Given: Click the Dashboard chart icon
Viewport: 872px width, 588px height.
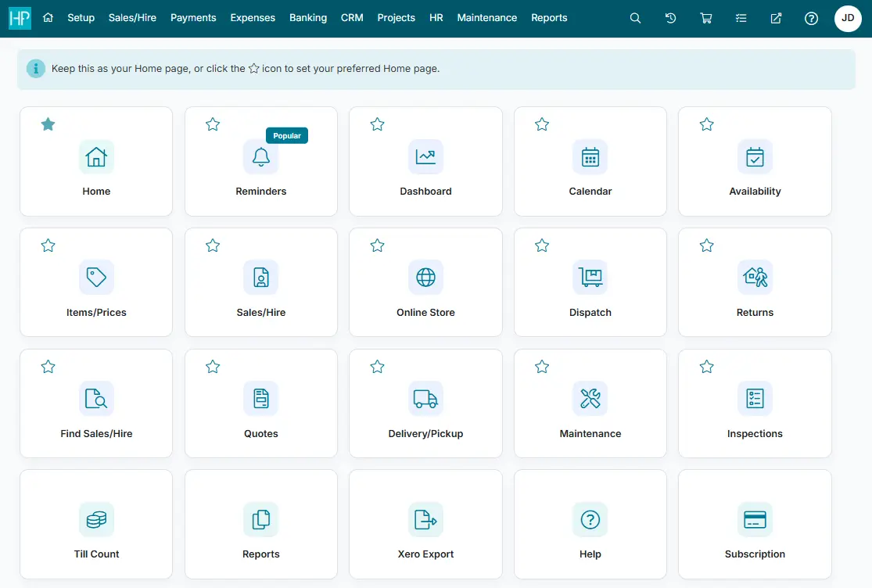Looking at the screenshot, I should click(x=425, y=156).
